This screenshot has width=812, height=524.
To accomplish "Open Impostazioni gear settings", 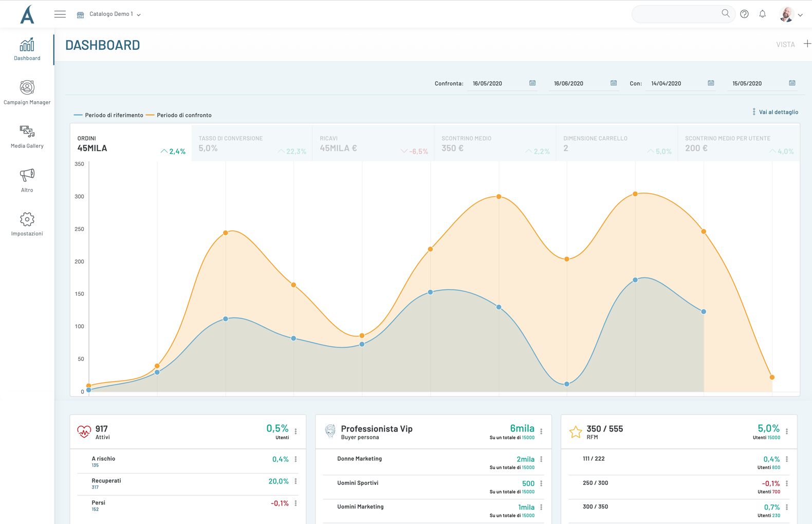I will [x=27, y=219].
